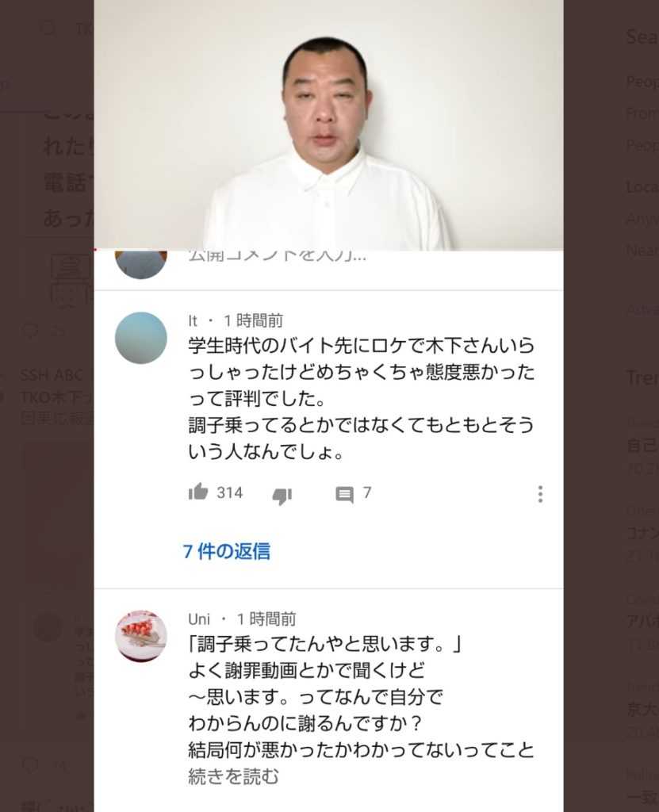This screenshot has width=659, height=812.
Task: Click your own avatar beside comment box
Action: [141, 264]
